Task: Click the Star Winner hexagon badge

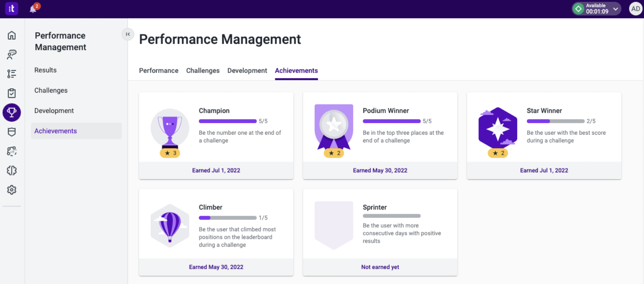Action: point(498,128)
